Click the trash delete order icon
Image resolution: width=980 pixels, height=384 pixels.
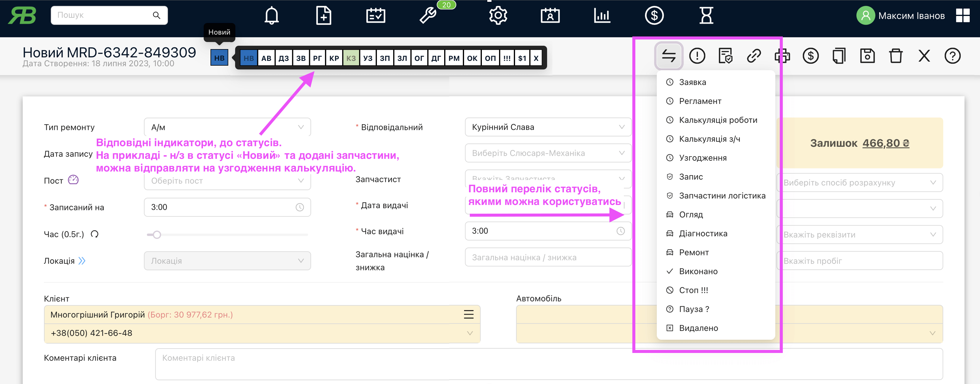tap(896, 56)
